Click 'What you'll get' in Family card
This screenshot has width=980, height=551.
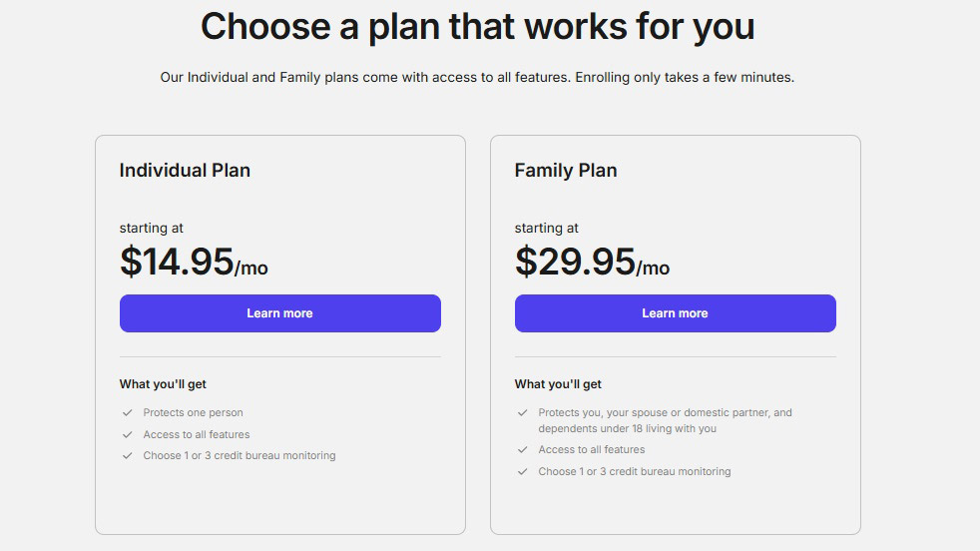point(558,384)
